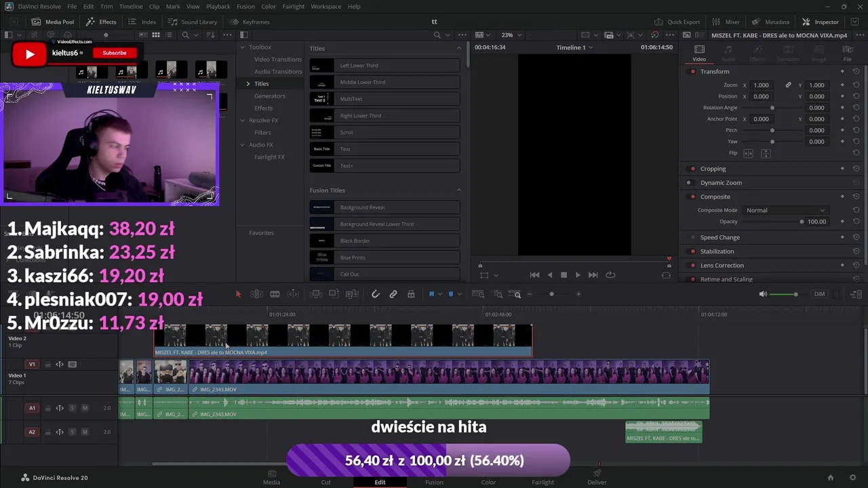Open the Playback menu
This screenshot has width=868, height=488.
tap(218, 6)
